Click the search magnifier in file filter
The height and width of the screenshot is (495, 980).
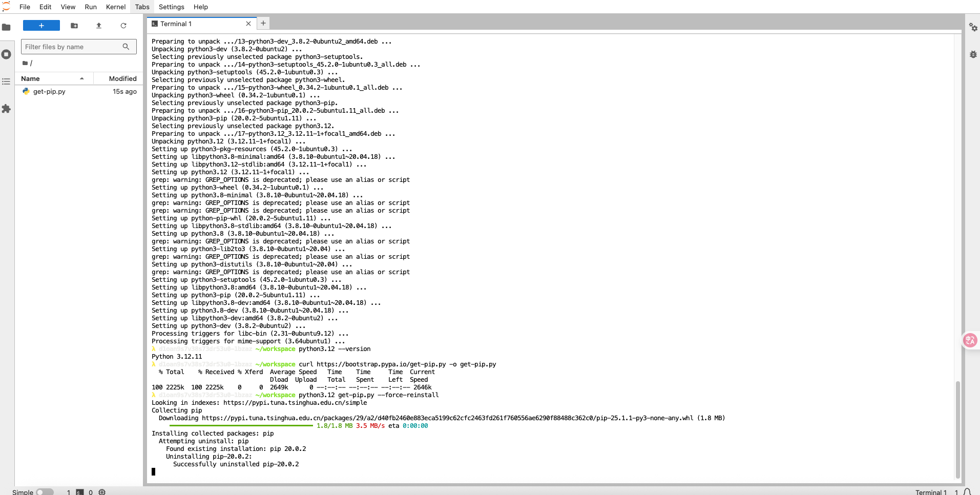tap(126, 47)
